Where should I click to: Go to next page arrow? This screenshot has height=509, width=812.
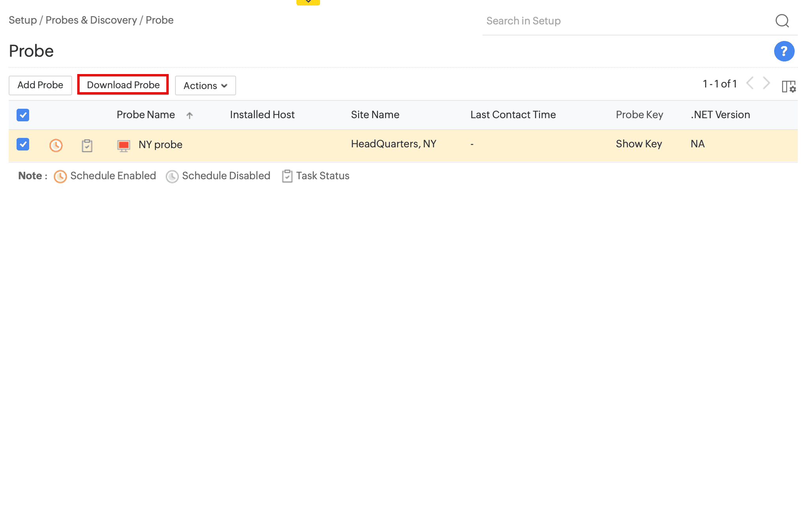[766, 83]
